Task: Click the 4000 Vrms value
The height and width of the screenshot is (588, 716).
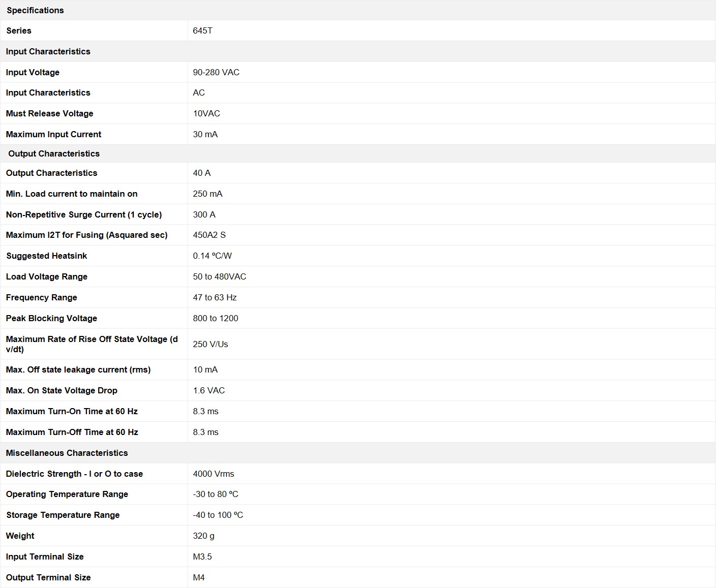Action: (x=214, y=474)
